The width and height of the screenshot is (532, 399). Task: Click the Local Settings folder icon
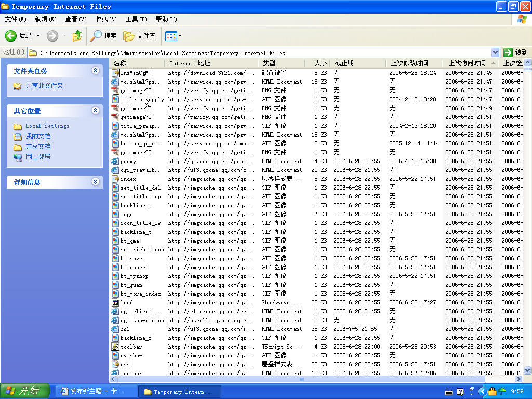coord(18,127)
